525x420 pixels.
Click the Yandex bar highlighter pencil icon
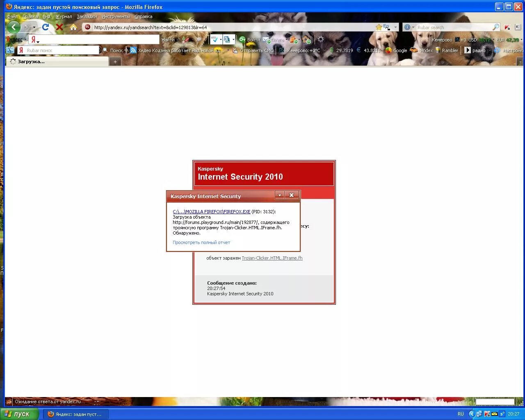(186, 39)
